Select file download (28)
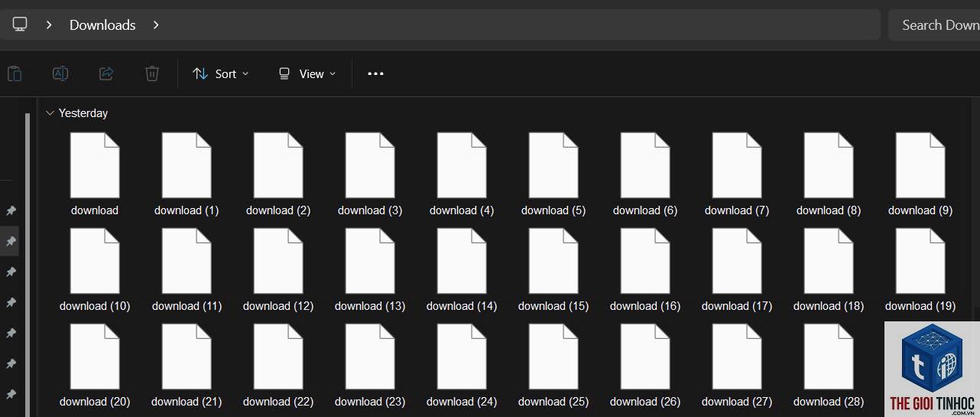The width and height of the screenshot is (980, 417). pos(829,366)
